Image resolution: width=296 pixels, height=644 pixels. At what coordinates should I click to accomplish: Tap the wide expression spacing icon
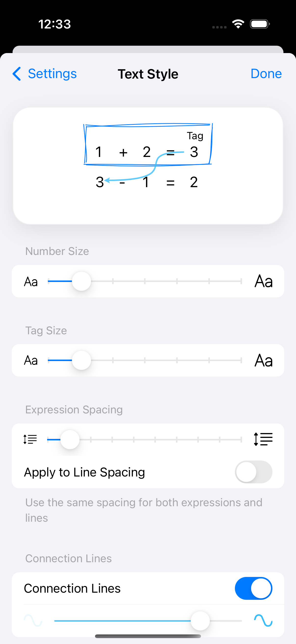263,439
